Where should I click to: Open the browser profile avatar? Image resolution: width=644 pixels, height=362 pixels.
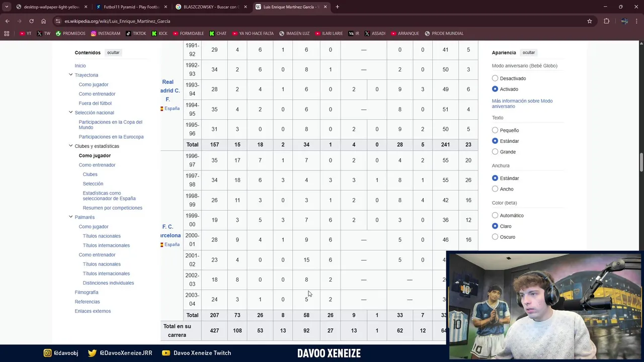(624, 21)
